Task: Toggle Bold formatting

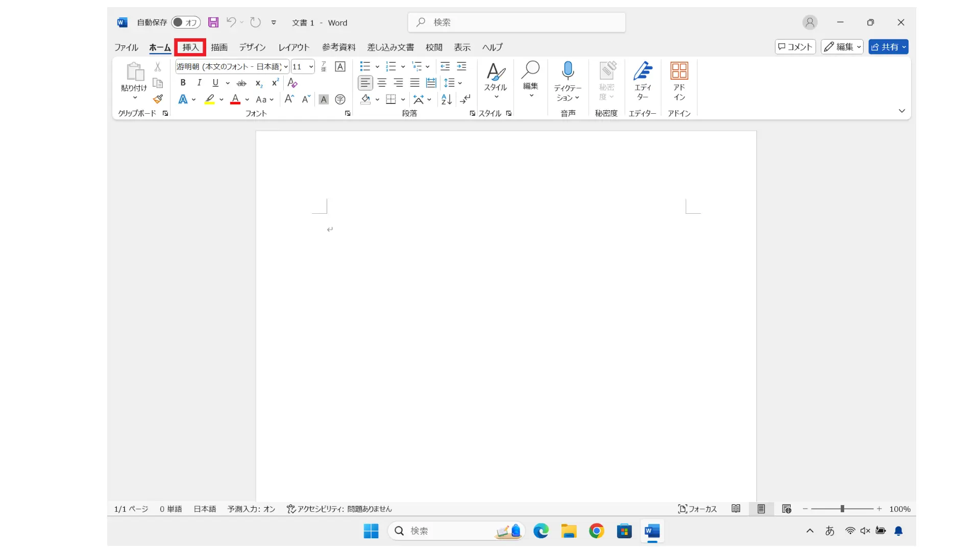Action: pyautogui.click(x=183, y=83)
